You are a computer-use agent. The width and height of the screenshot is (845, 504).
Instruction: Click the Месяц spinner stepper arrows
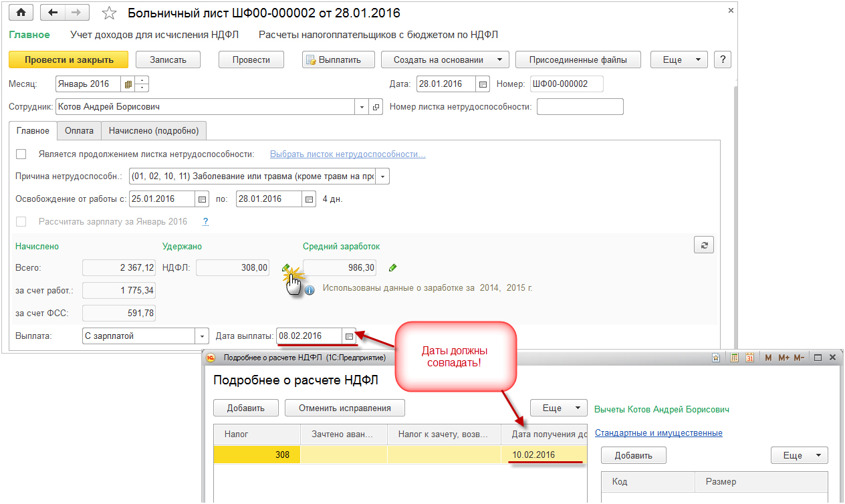[x=142, y=84]
